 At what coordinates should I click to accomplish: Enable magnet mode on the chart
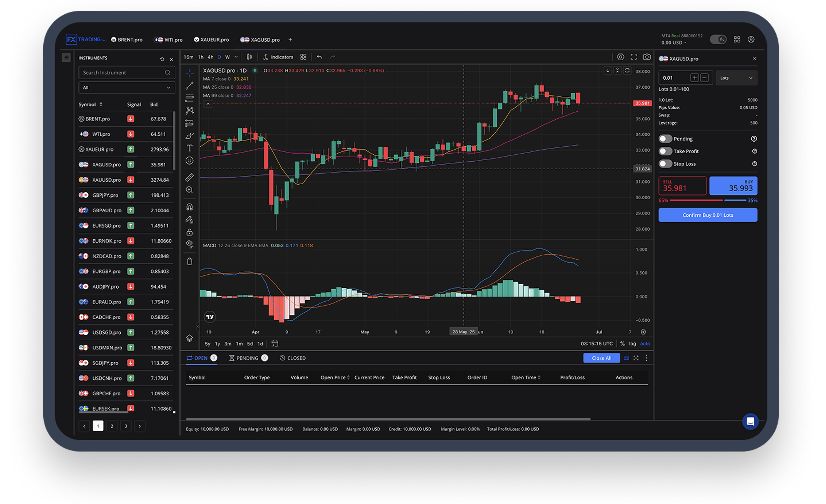(190, 207)
